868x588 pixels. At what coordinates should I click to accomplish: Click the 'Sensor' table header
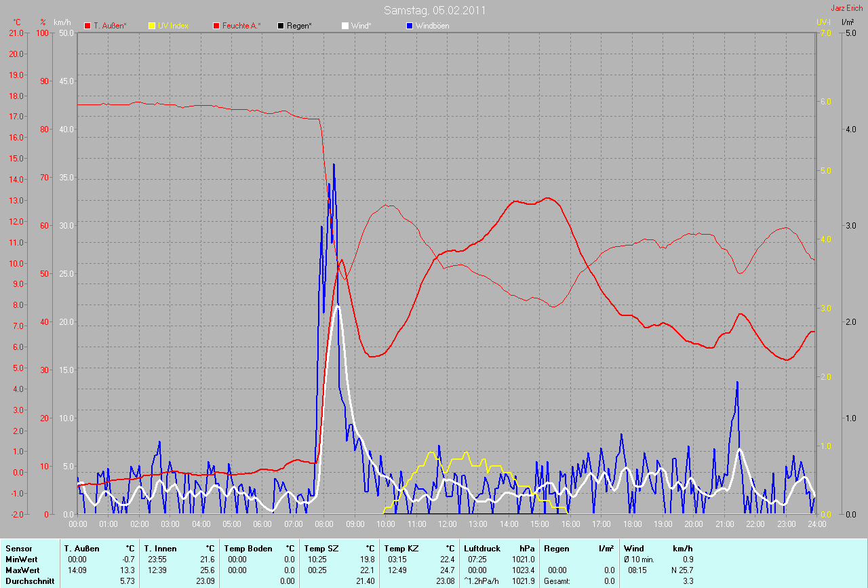(x=18, y=549)
